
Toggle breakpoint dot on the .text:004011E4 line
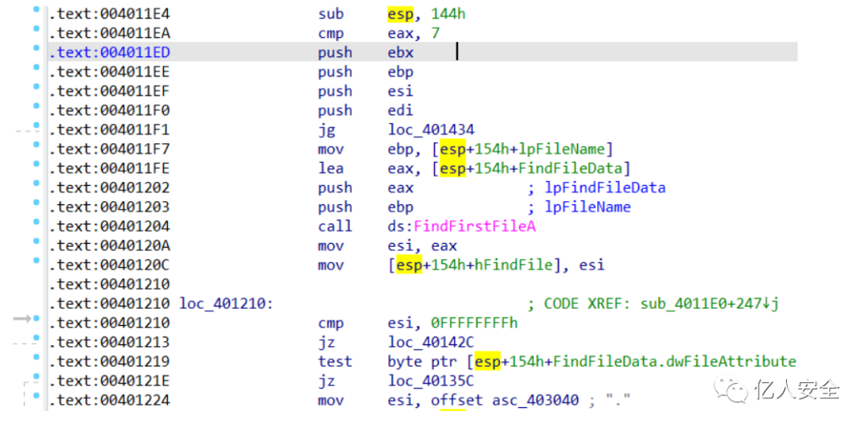click(x=36, y=10)
